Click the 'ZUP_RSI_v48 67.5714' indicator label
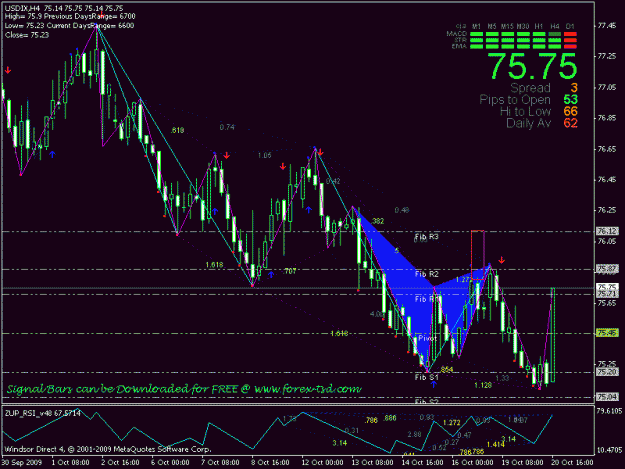625x469 pixels. click(x=43, y=413)
